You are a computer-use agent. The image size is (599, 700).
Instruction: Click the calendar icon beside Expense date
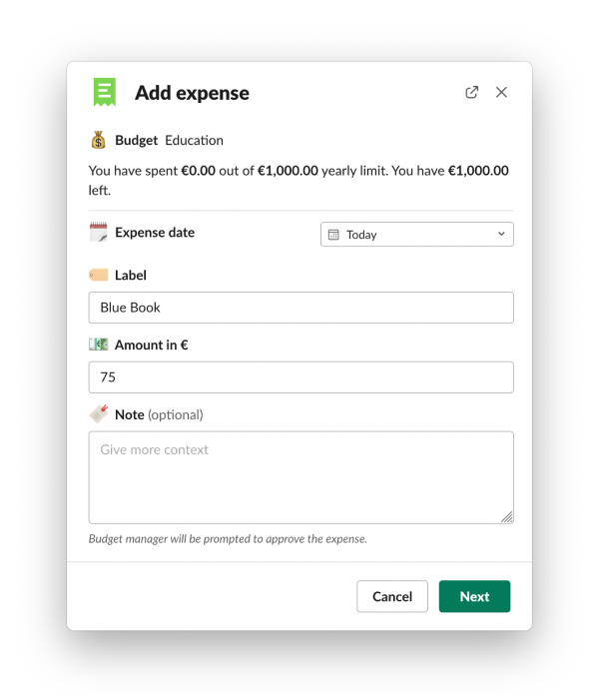coord(98,233)
